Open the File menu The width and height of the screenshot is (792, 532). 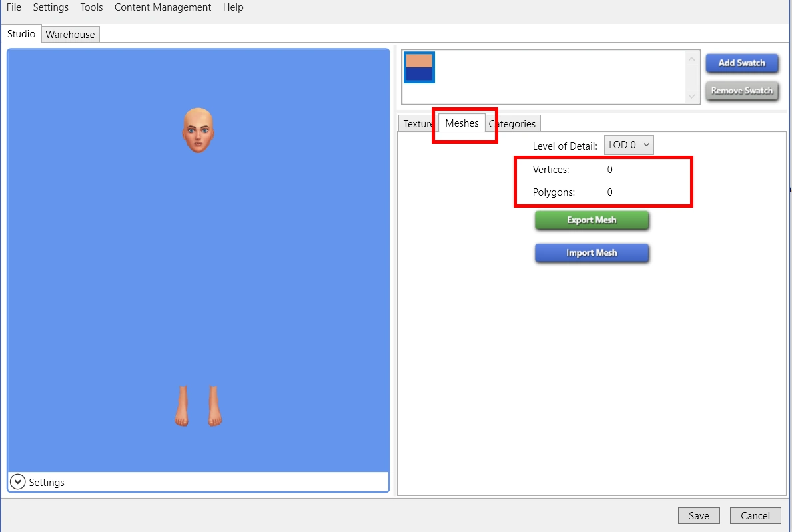(x=13, y=7)
